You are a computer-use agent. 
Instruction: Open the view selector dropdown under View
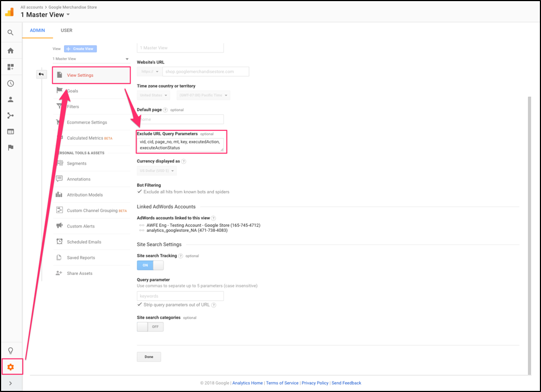91,59
